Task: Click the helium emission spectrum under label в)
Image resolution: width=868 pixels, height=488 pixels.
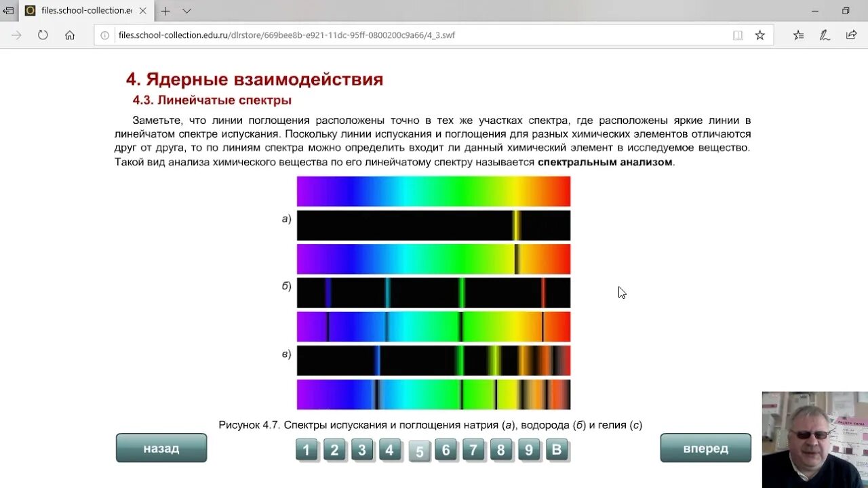Action: click(433, 361)
